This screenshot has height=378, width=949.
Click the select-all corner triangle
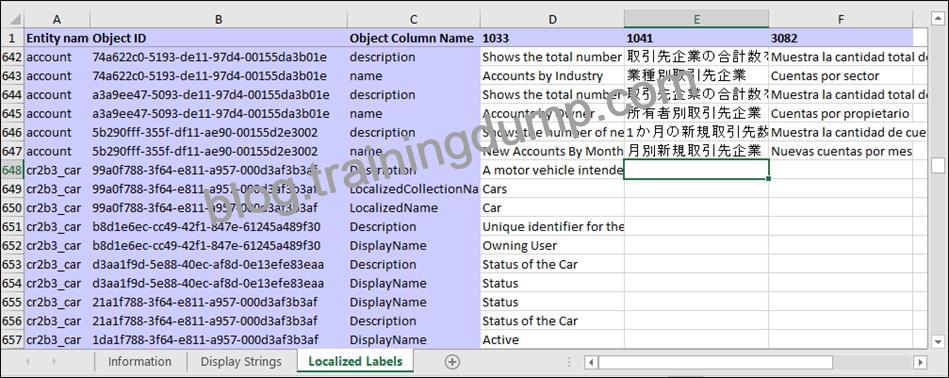(12, 19)
